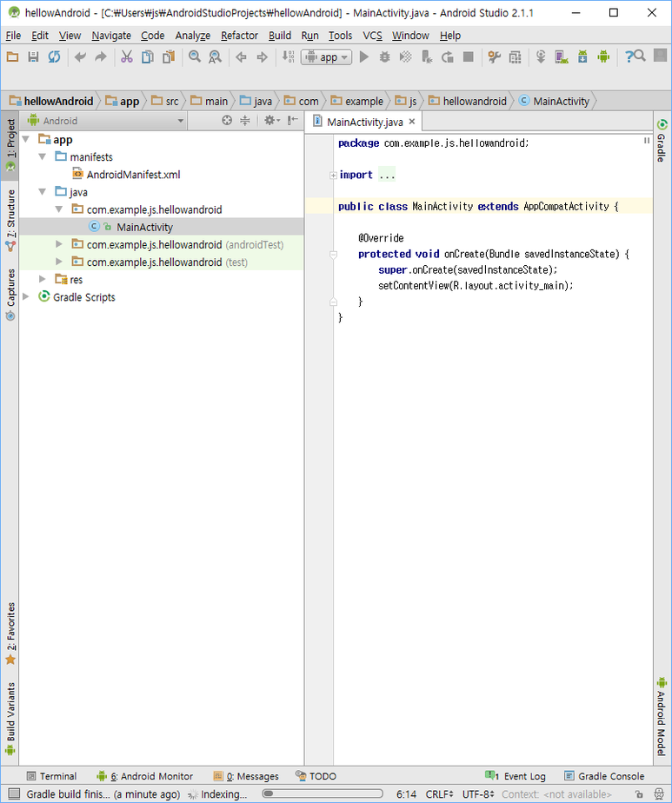Toggle the read-only lock icon
Image resolution: width=672 pixels, height=803 pixels.
[639, 794]
